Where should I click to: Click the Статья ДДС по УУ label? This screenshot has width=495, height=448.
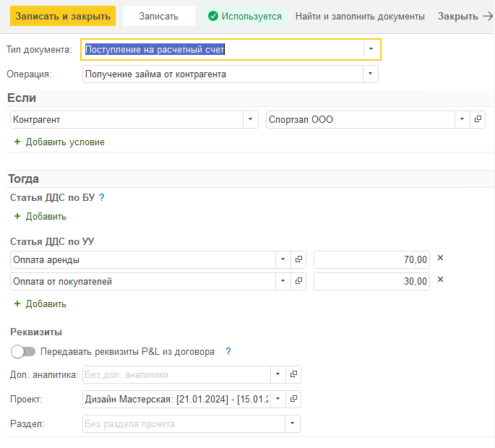(52, 241)
